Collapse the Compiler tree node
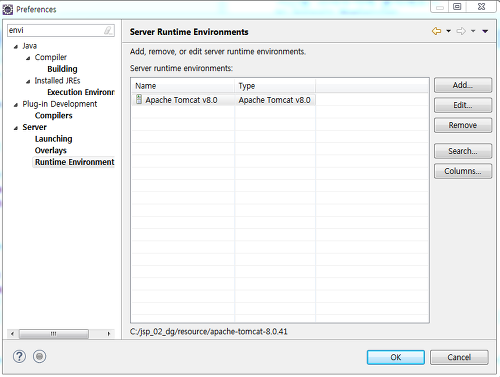The image size is (500, 377). (28, 58)
